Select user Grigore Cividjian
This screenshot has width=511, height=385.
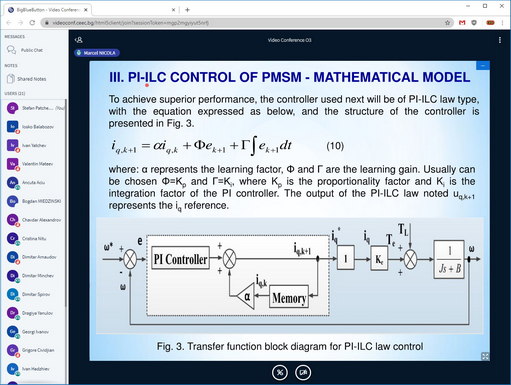[34, 350]
